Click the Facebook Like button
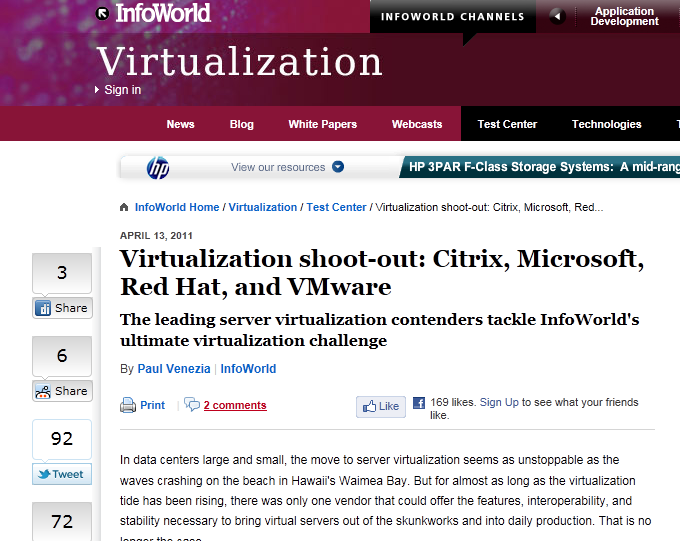The image size is (680, 541). pos(381,407)
